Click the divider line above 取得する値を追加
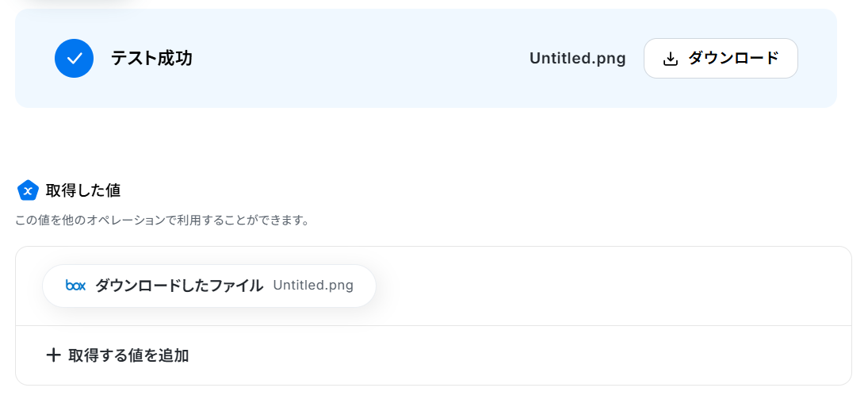The width and height of the screenshot is (868, 403). click(x=434, y=325)
